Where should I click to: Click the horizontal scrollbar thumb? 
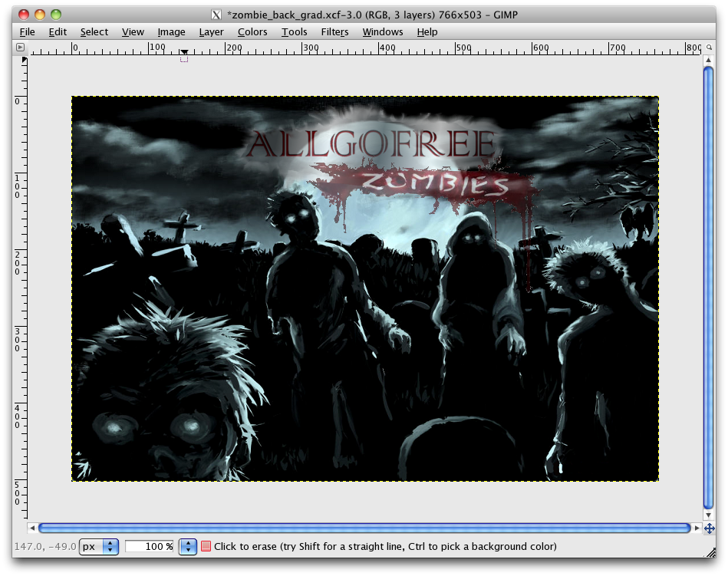(364, 528)
